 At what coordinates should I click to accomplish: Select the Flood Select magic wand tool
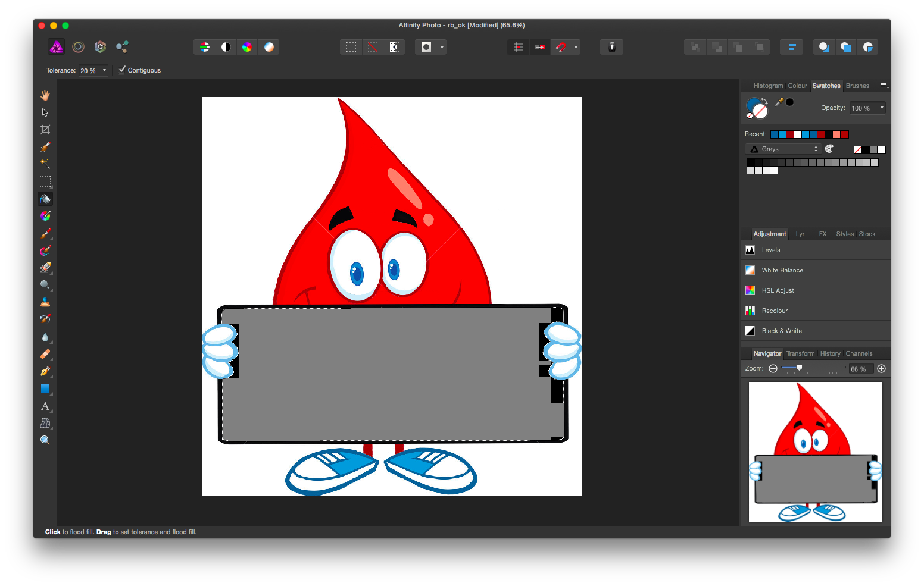(45, 164)
